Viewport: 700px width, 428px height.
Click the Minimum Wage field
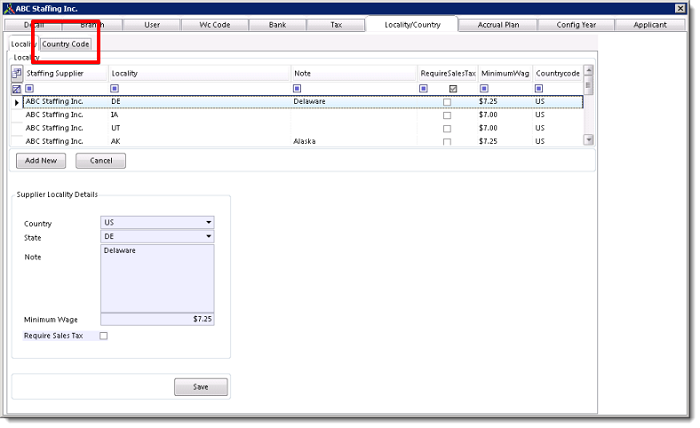[x=157, y=319]
